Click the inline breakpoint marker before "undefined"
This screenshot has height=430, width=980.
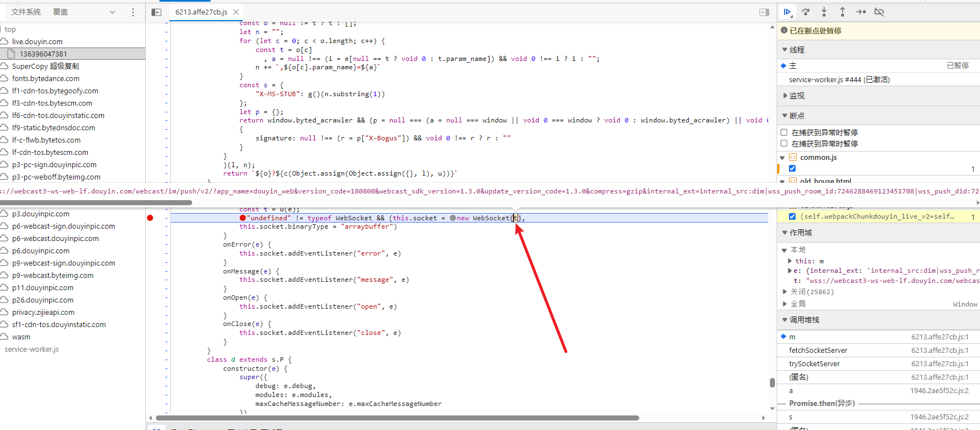coord(242,218)
